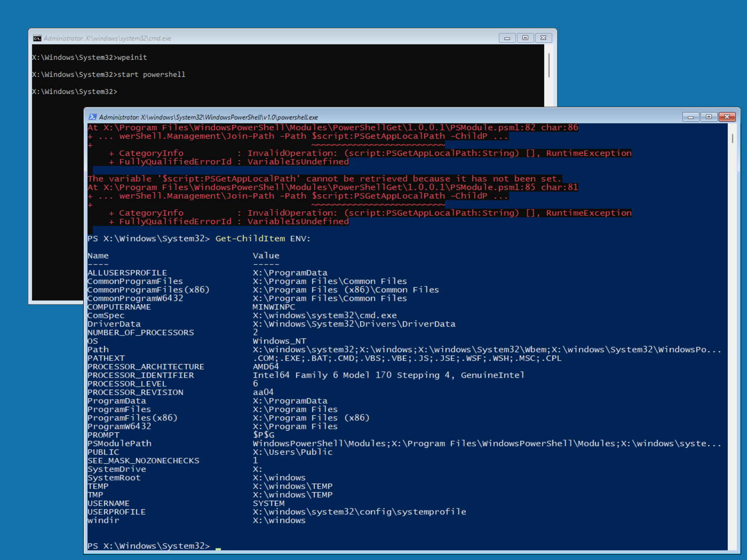The height and width of the screenshot is (560, 747).
Task: Click the cmd.exe window system icon
Action: [x=37, y=38]
